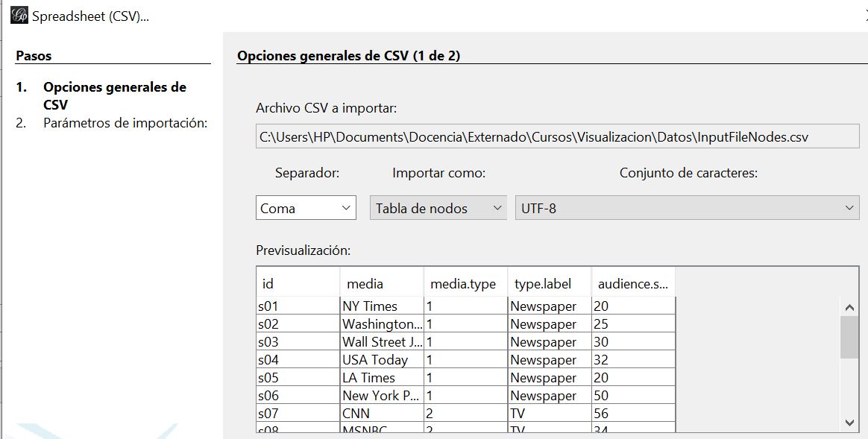Click the id column header
This screenshot has height=439, width=868.
point(298,284)
